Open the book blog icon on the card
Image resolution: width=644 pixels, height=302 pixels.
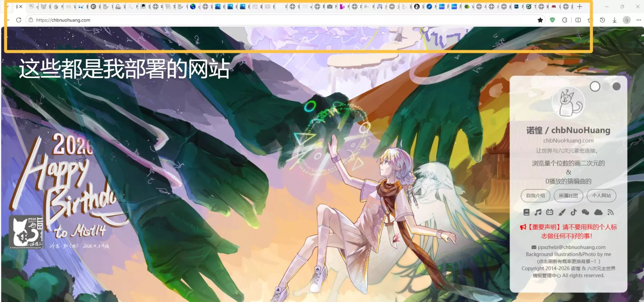point(527,212)
